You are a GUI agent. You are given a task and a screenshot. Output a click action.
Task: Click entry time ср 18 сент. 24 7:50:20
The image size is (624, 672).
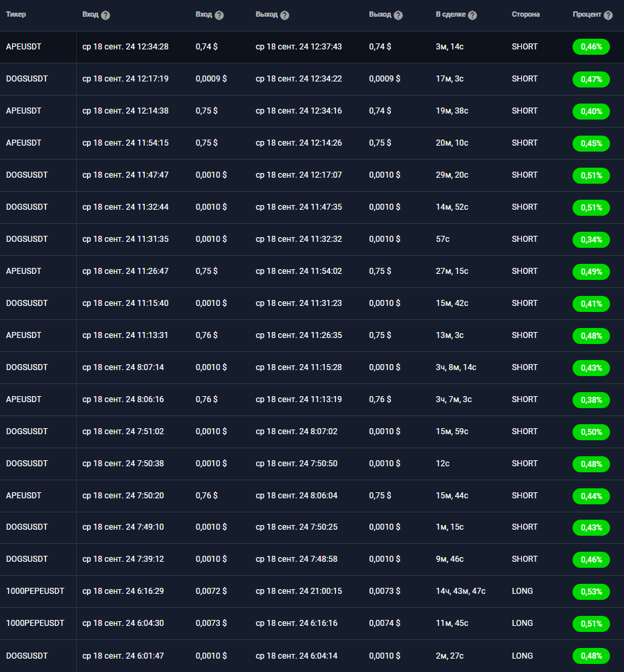point(123,496)
